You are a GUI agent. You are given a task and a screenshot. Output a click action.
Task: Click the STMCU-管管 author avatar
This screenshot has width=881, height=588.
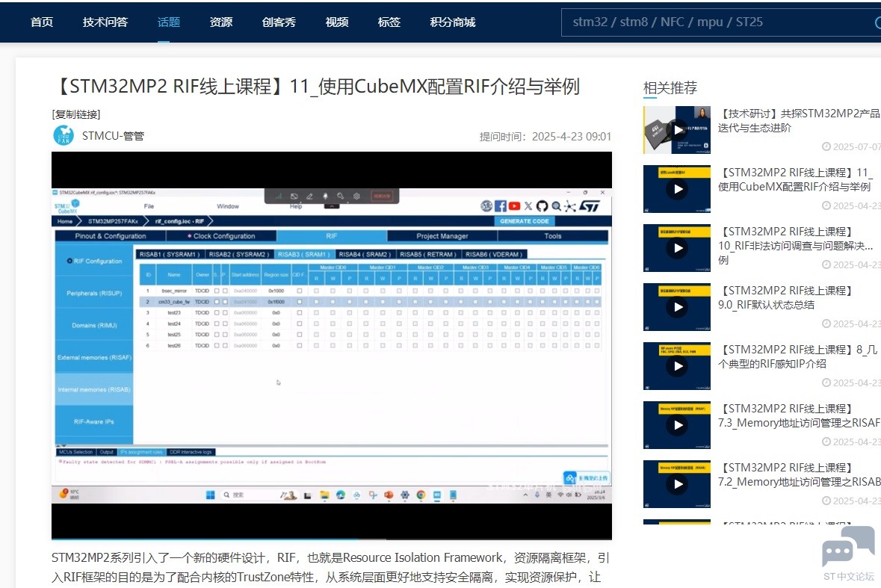tap(64, 136)
